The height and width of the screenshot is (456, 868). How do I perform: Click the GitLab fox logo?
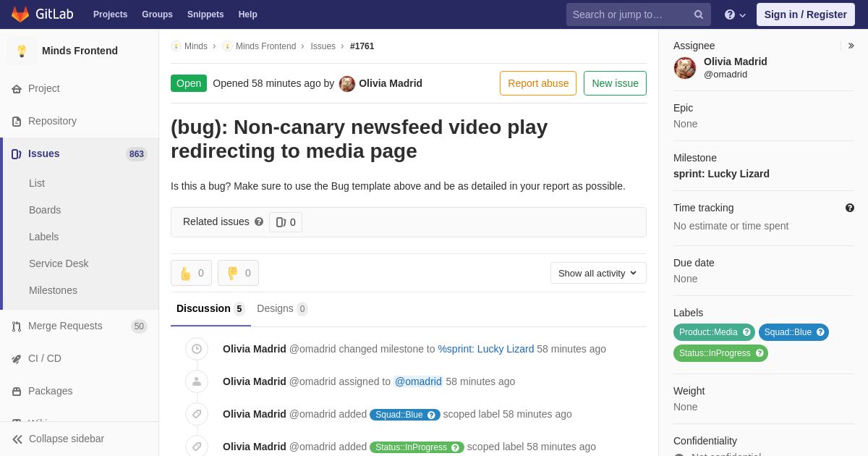20,14
